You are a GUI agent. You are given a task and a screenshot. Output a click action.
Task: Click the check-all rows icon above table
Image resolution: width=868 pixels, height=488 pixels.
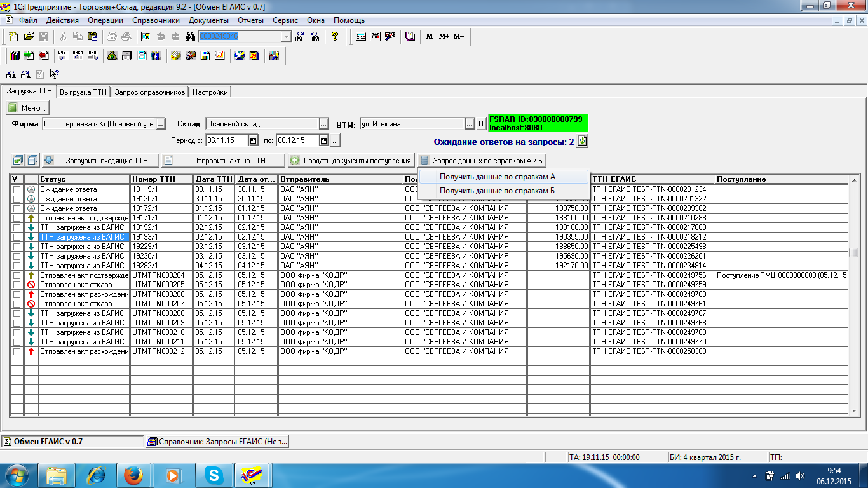click(x=18, y=161)
